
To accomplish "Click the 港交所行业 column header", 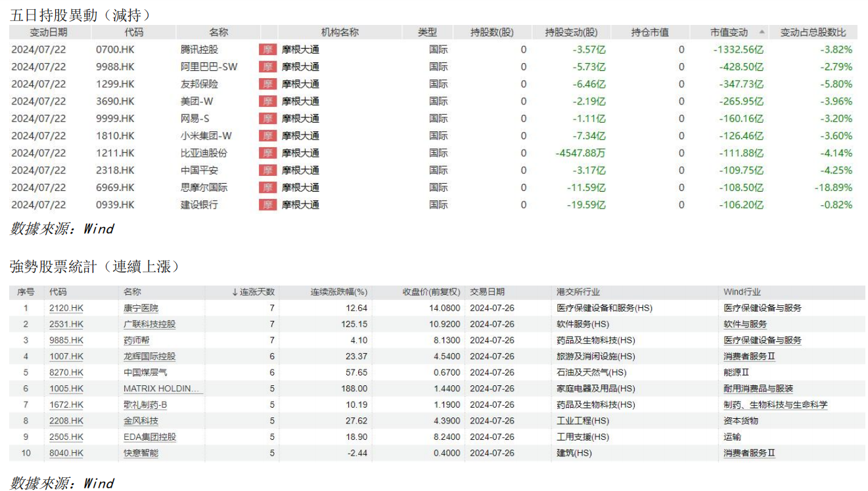I will [x=578, y=292].
